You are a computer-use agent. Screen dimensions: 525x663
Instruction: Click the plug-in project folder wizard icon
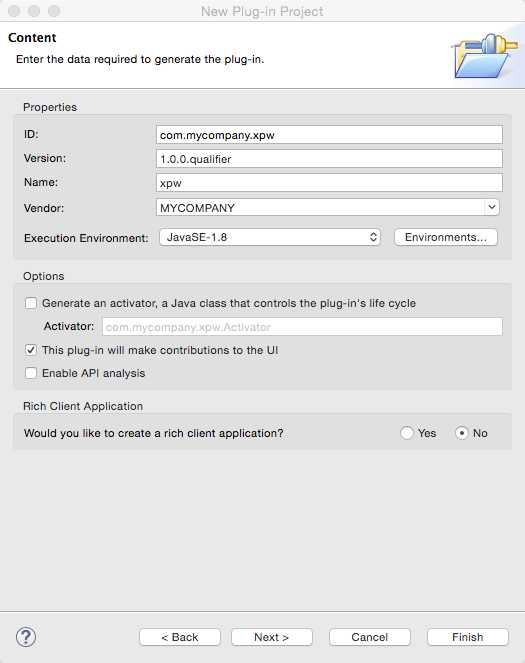[x=486, y=55]
